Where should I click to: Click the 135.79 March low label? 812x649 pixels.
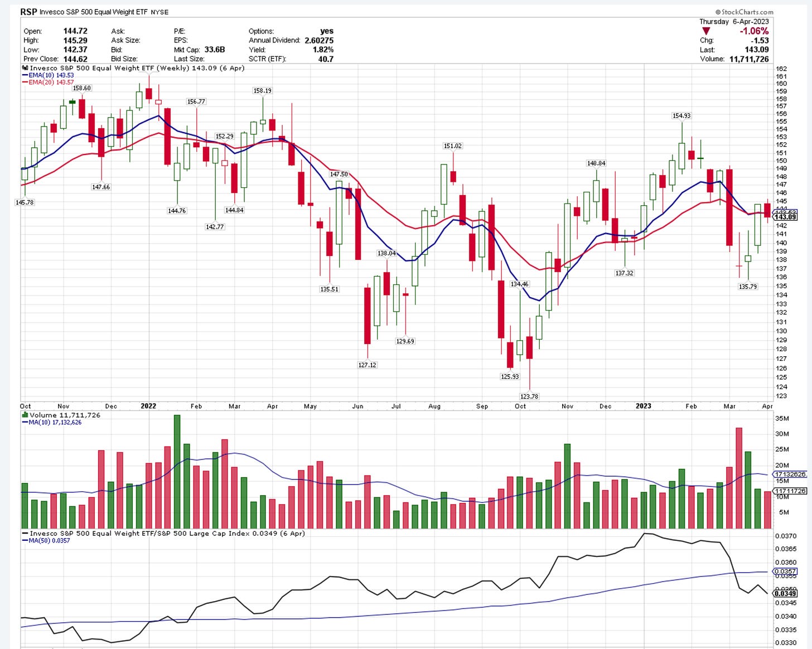tap(748, 287)
